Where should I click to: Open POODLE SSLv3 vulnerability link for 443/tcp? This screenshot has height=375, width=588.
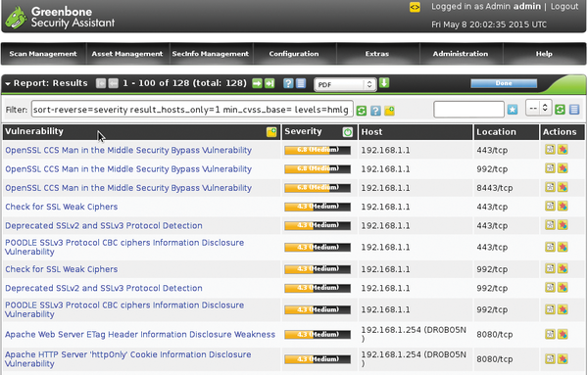(x=124, y=247)
